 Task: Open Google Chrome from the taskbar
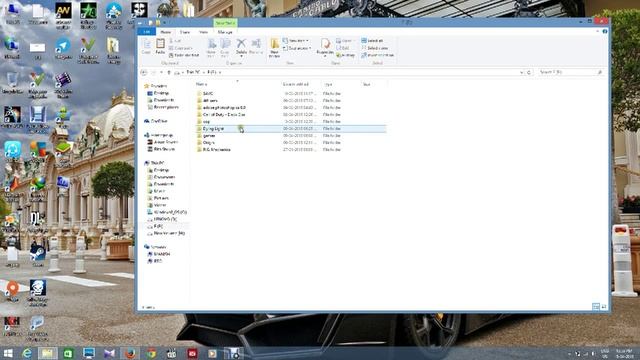coord(151,353)
